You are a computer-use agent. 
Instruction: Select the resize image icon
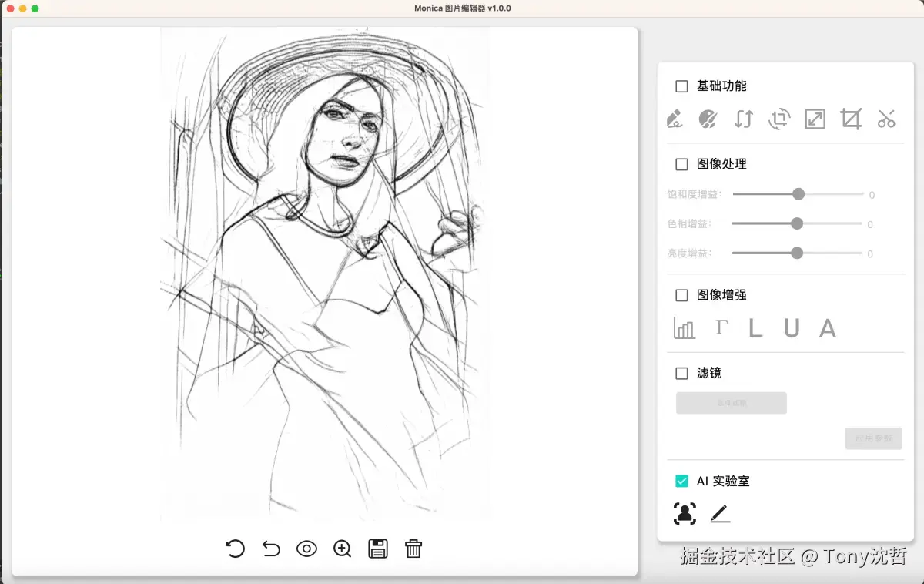click(815, 119)
